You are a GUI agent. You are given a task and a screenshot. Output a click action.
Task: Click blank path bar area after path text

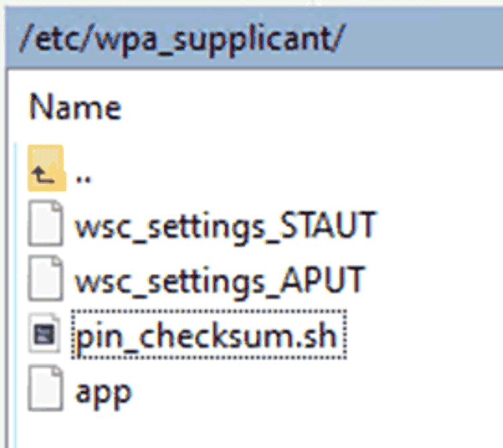[429, 40]
